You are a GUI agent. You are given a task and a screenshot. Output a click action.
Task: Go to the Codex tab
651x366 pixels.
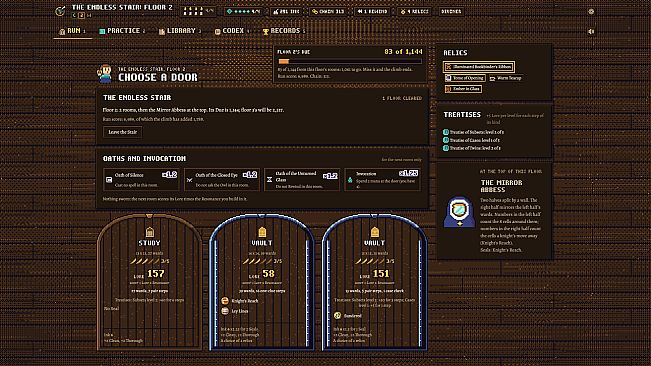pos(232,31)
